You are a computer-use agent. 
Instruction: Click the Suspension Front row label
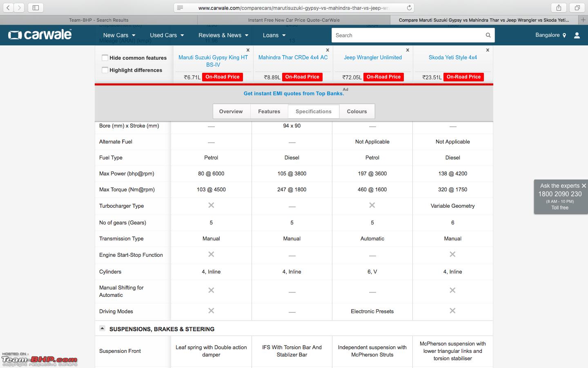click(120, 351)
